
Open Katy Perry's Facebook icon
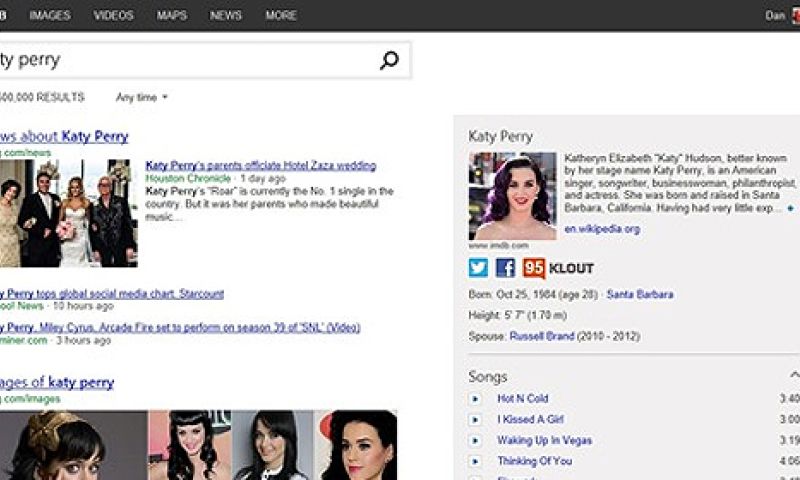click(x=505, y=268)
